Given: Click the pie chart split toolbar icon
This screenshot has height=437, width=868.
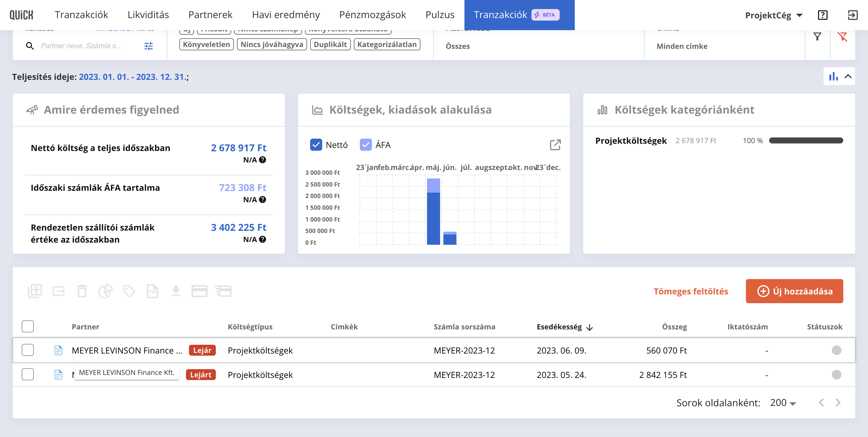Looking at the screenshot, I should pyautogui.click(x=105, y=291).
